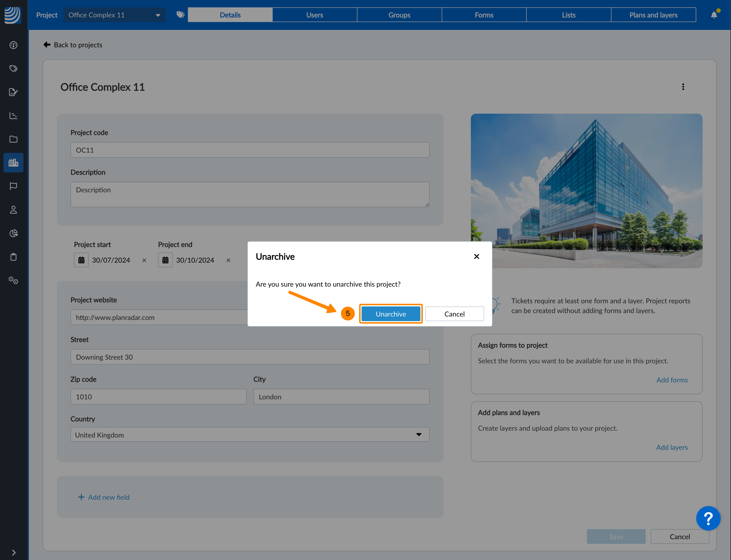Open the folder documents icon in sidebar
The height and width of the screenshot is (560, 731).
coord(13,139)
